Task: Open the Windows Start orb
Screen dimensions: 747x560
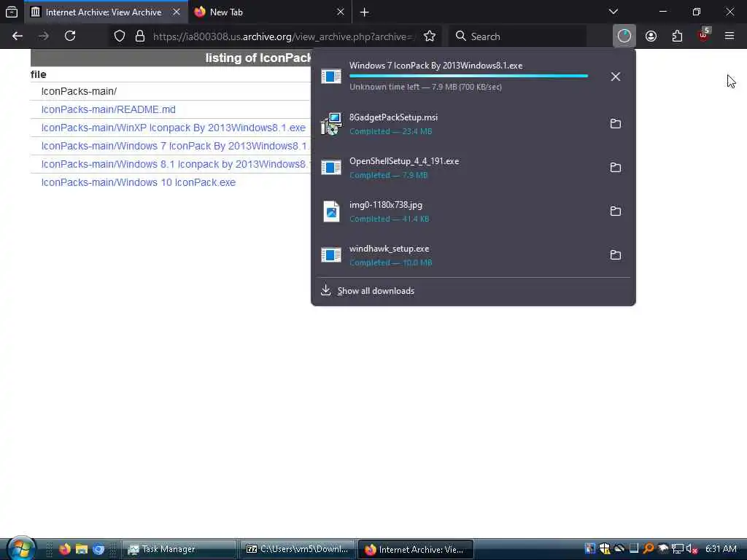Action: [20, 548]
